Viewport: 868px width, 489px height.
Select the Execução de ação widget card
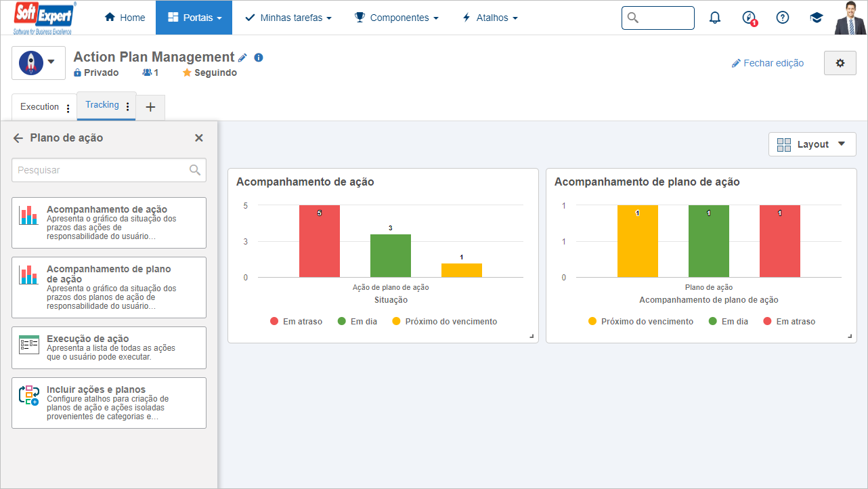(x=109, y=347)
